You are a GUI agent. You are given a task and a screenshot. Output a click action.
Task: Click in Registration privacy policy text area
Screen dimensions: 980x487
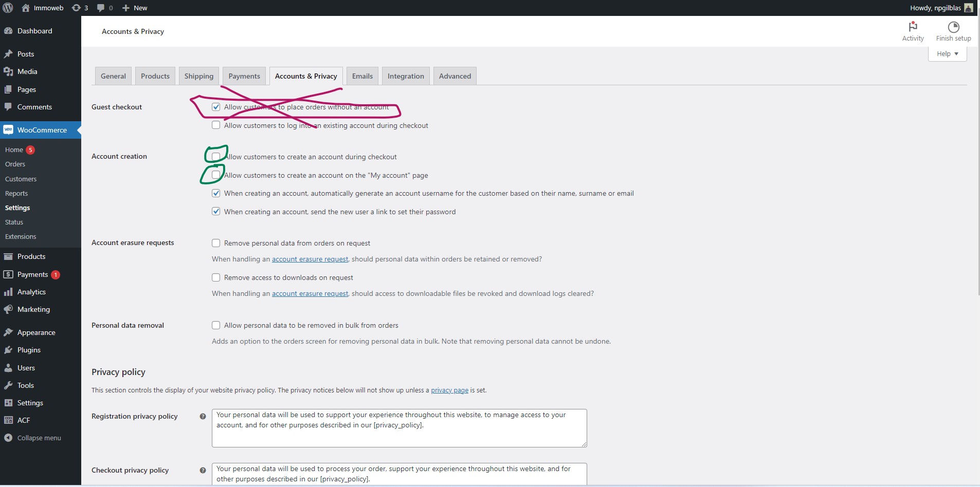399,428
